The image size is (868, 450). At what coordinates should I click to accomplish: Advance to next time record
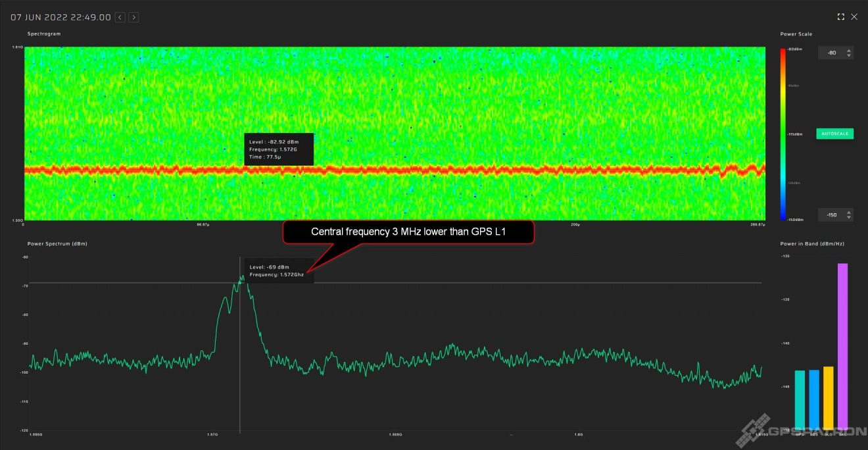(133, 17)
